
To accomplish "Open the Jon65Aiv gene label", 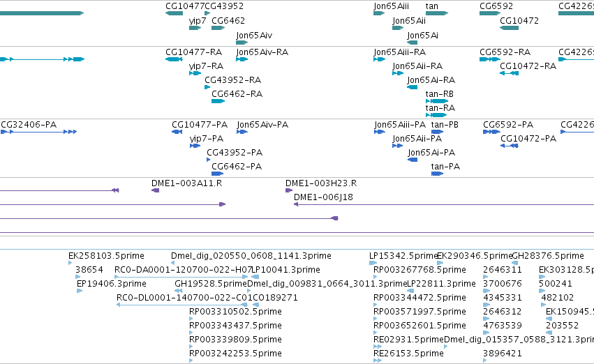I will click(x=254, y=36).
